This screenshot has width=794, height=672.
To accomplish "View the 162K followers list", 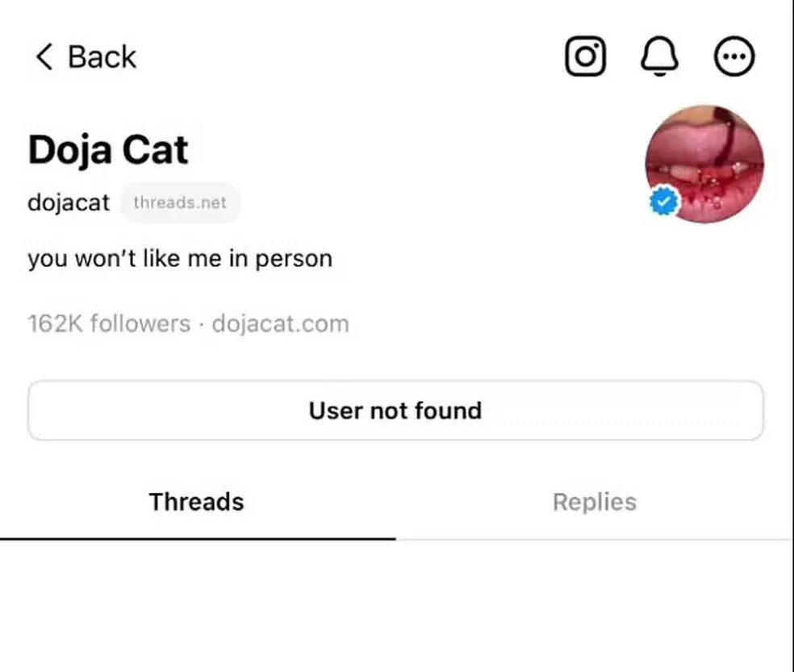I will [109, 323].
